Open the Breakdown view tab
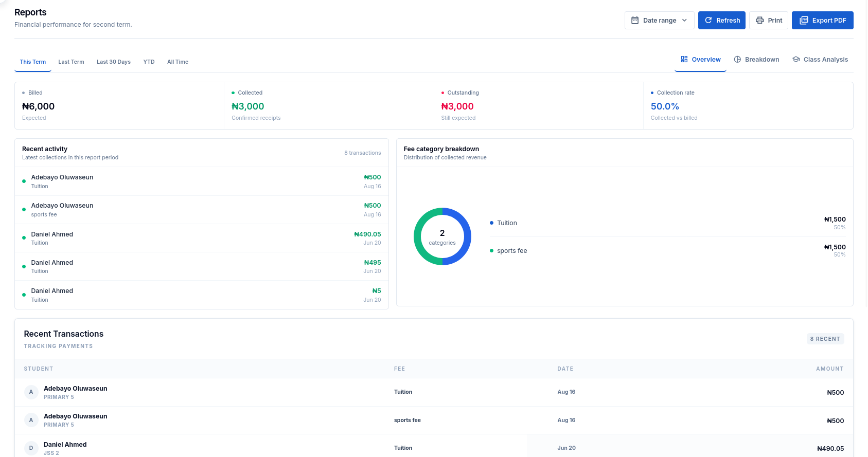Image resolution: width=868 pixels, height=457 pixels. 756,60
